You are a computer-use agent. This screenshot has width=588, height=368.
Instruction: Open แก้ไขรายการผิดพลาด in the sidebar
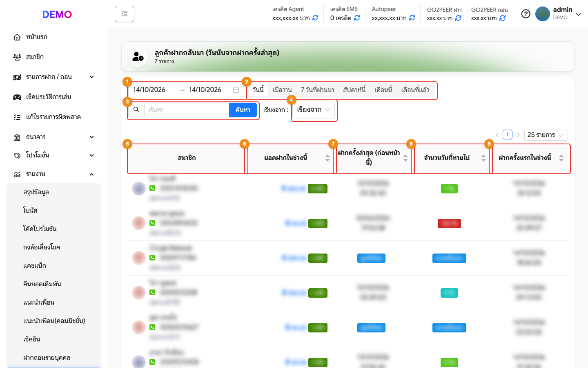[x=54, y=117]
